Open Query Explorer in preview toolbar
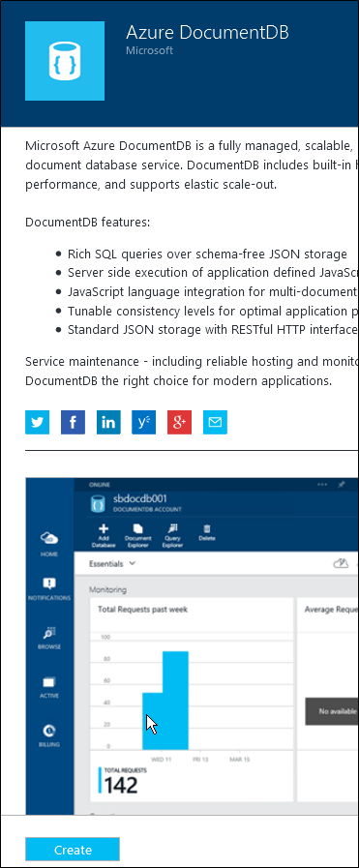Viewport: 359px width, 868px height. 172,536
